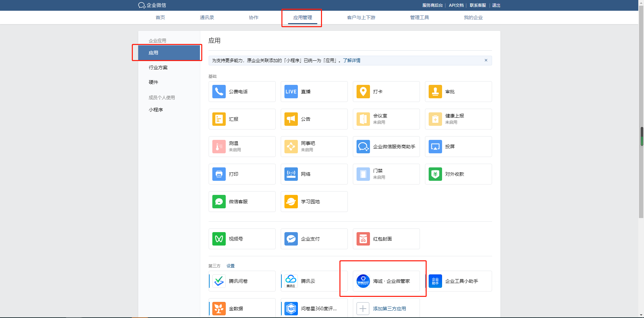Switch to the 管理工具 tab
The height and width of the screenshot is (318, 644).
tap(420, 17)
